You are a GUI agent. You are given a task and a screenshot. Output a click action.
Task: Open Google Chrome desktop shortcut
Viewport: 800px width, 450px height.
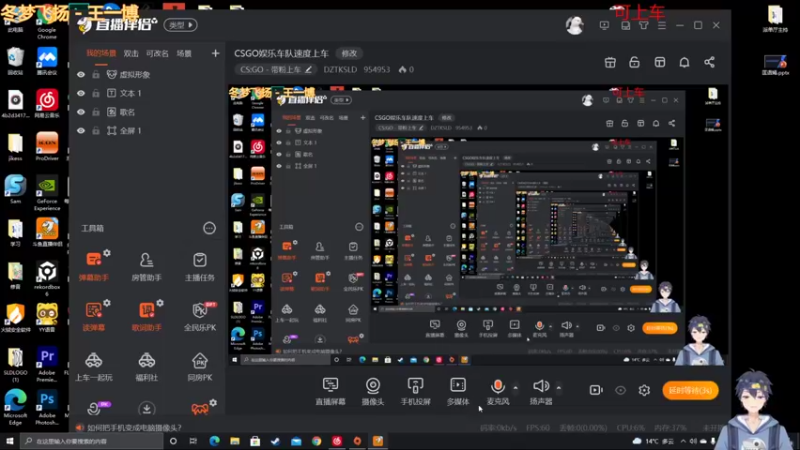point(46,24)
